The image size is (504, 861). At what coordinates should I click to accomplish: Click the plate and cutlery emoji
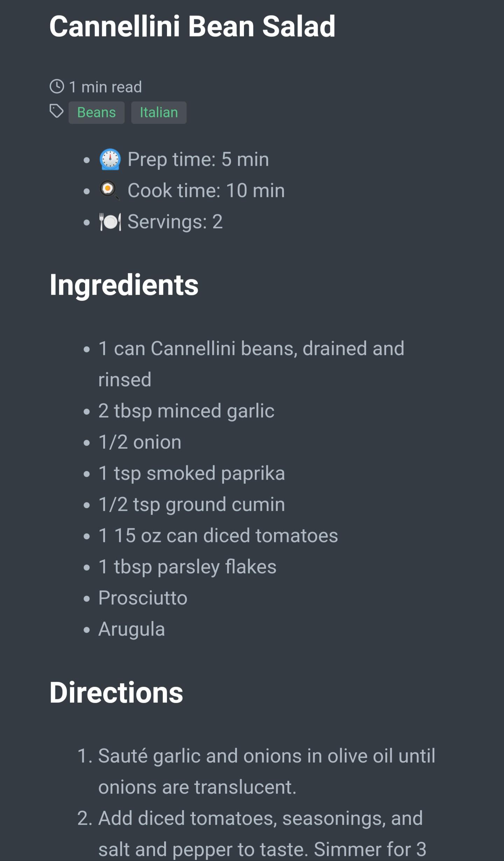(x=110, y=222)
